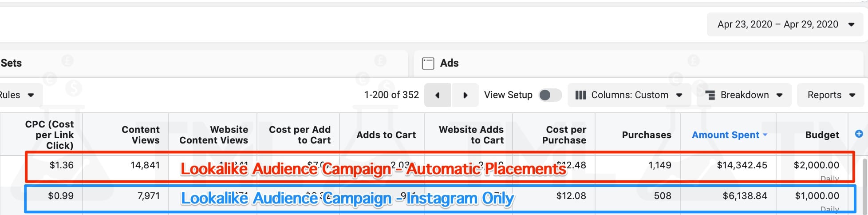Click the Ads tab square icon
The height and width of the screenshot is (215, 868).
coord(428,63)
